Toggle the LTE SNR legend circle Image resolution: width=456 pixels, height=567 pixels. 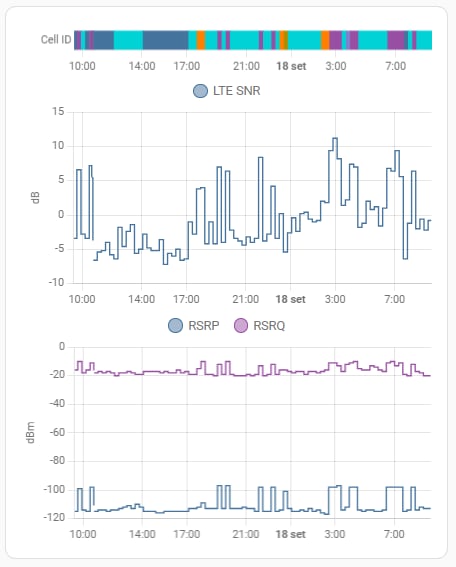pos(200,91)
